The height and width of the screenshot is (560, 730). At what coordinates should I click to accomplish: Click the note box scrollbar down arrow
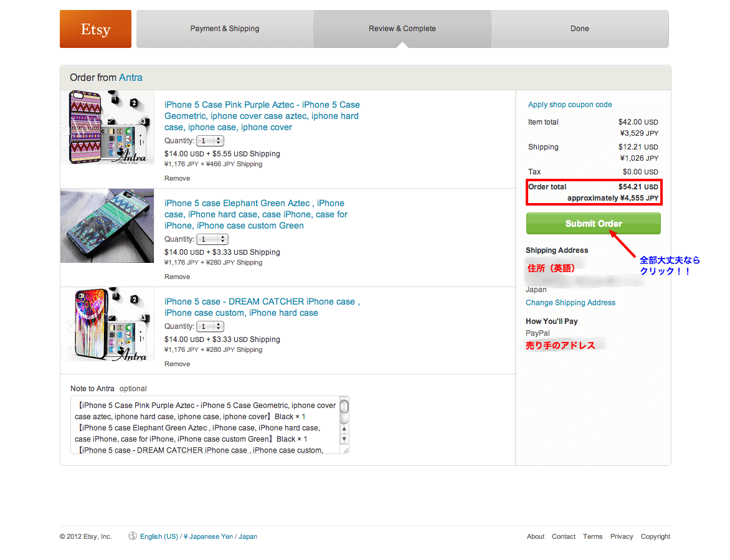coord(344,439)
